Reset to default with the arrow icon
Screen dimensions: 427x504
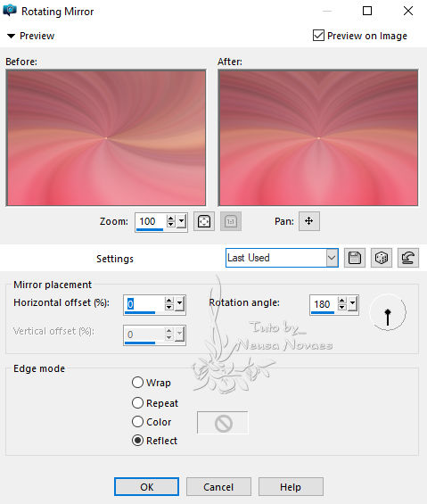(408, 258)
